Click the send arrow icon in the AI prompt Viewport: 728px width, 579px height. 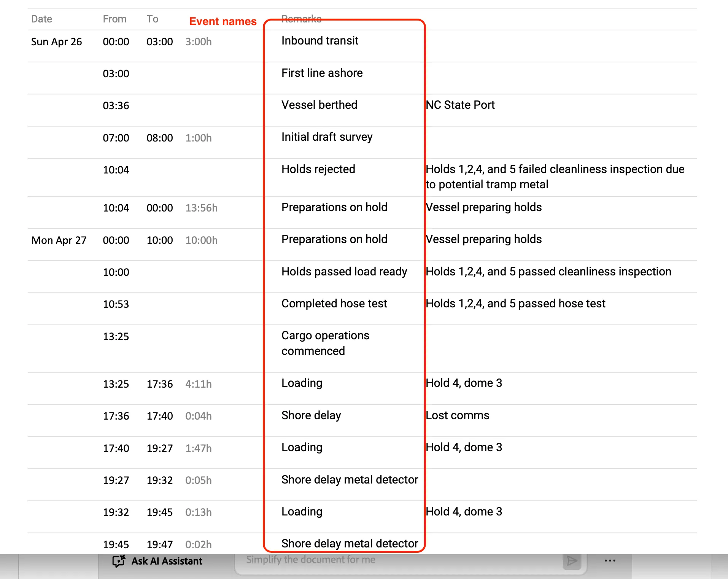pyautogui.click(x=572, y=560)
